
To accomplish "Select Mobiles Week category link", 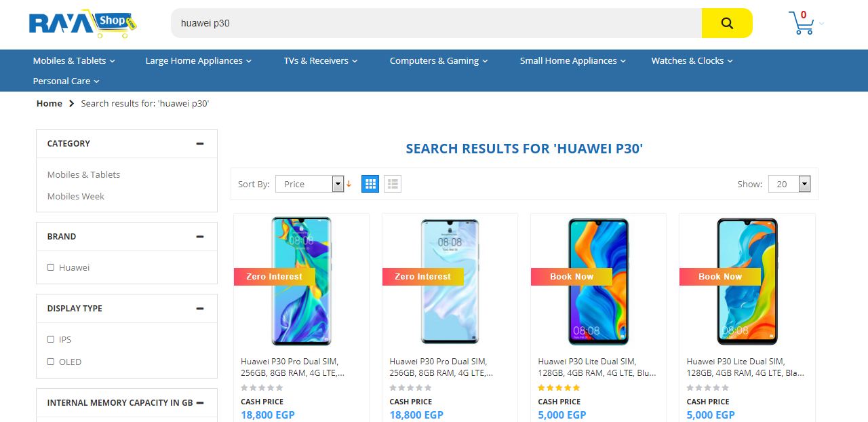I will [x=76, y=196].
